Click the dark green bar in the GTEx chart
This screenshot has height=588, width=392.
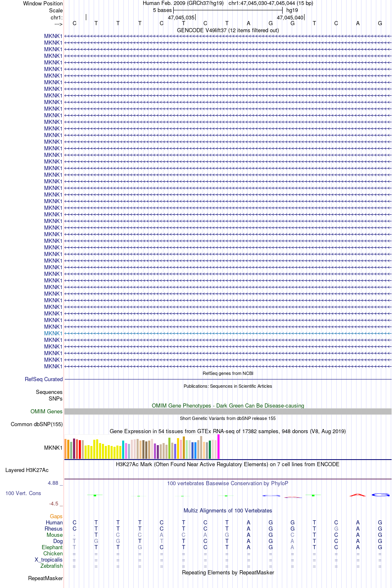tap(210, 450)
